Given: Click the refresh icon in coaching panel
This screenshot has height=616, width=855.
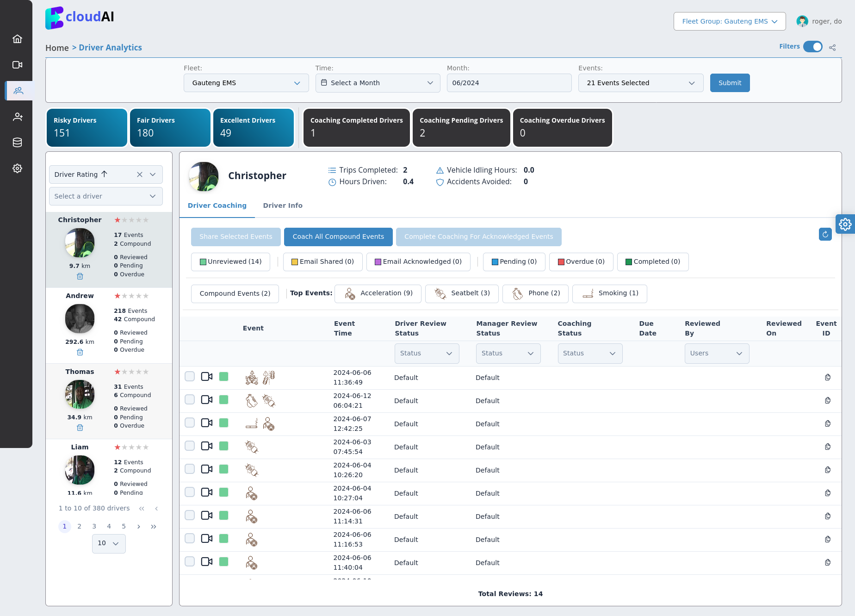Looking at the screenshot, I should tap(825, 235).
